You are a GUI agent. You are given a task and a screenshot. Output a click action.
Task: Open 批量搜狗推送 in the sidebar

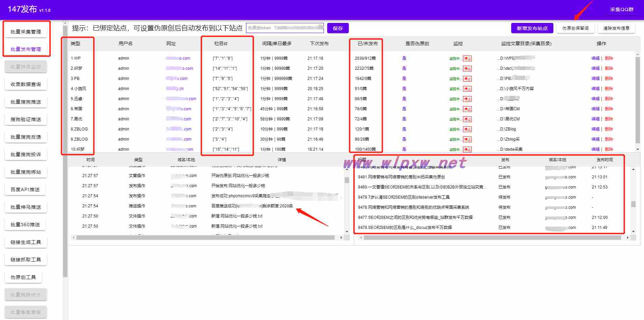click(x=26, y=102)
